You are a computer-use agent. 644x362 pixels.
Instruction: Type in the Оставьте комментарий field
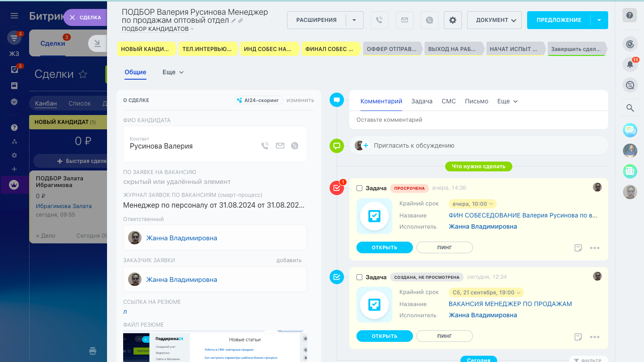click(478, 120)
